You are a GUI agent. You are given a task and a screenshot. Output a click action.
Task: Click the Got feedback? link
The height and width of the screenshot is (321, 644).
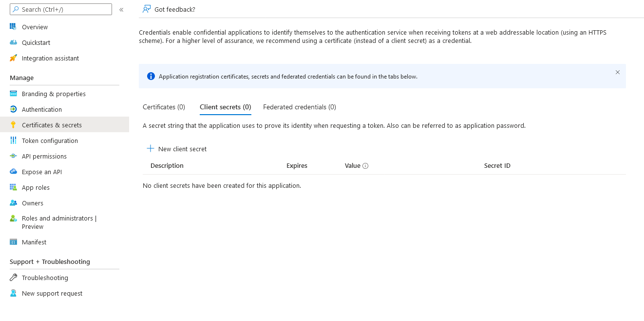click(x=169, y=9)
